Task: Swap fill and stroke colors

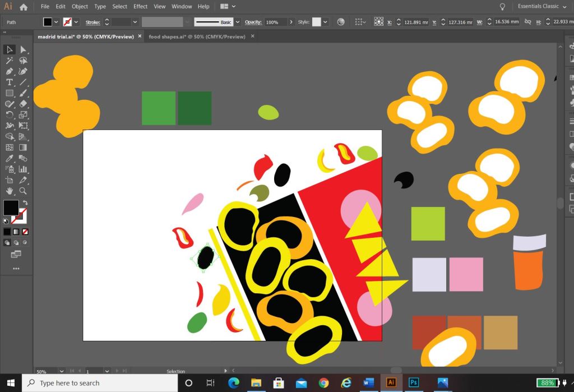Action: (x=25, y=202)
